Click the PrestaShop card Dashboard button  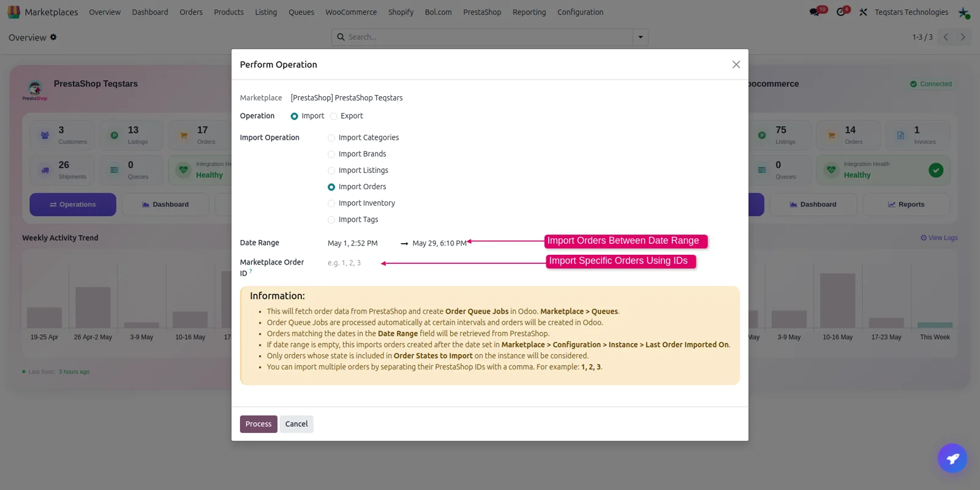point(165,205)
